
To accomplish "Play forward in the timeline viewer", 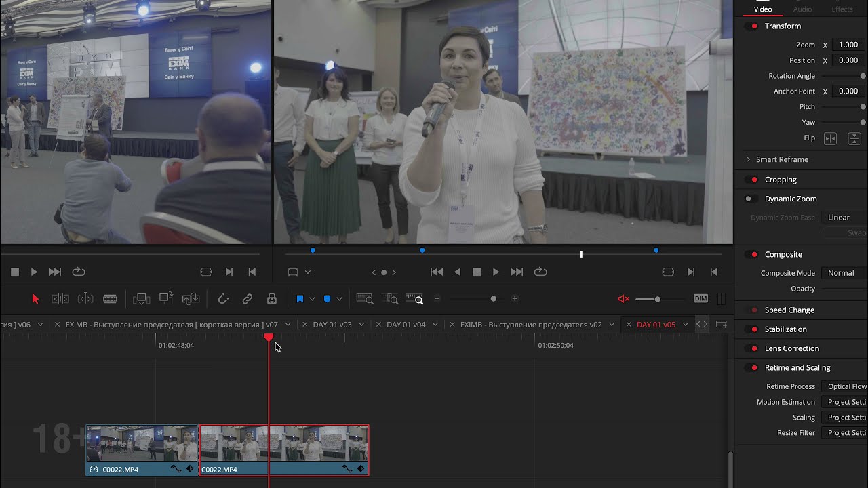I will coord(496,272).
